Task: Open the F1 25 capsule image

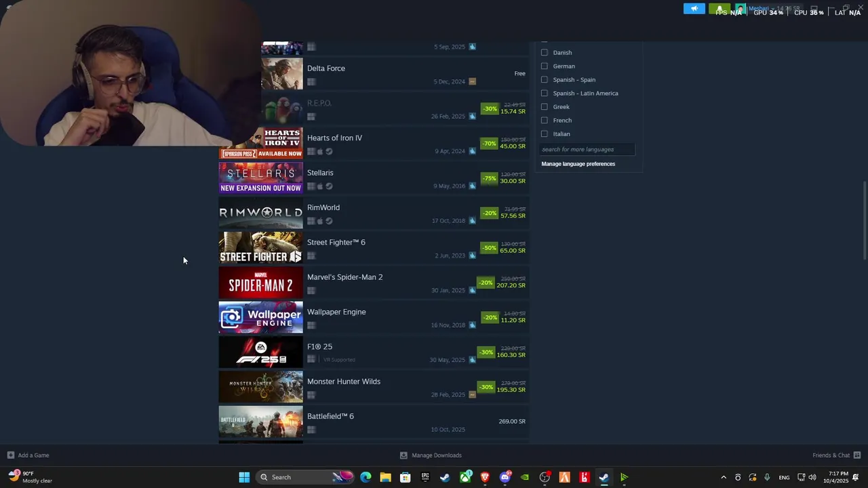Action: pos(261,352)
